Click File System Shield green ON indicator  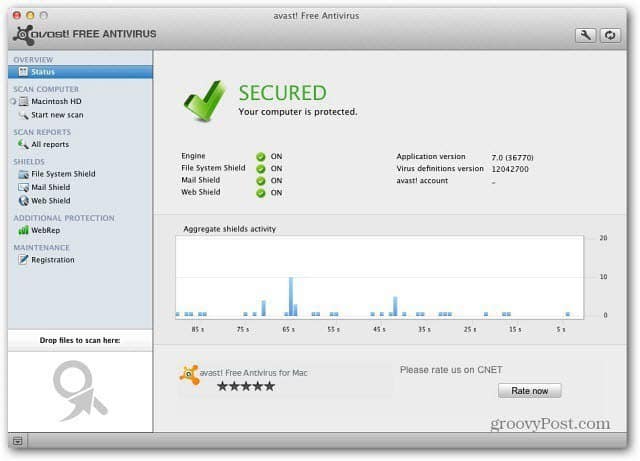pyautogui.click(x=261, y=169)
